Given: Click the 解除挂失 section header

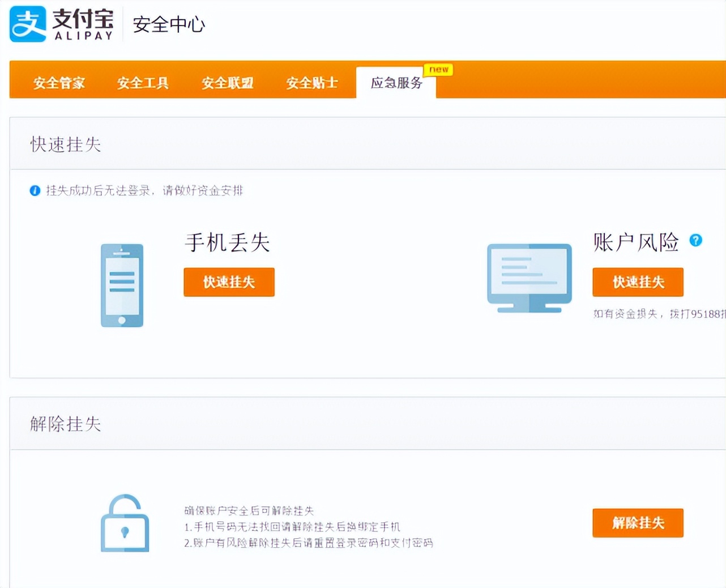Looking at the screenshot, I should click(65, 424).
